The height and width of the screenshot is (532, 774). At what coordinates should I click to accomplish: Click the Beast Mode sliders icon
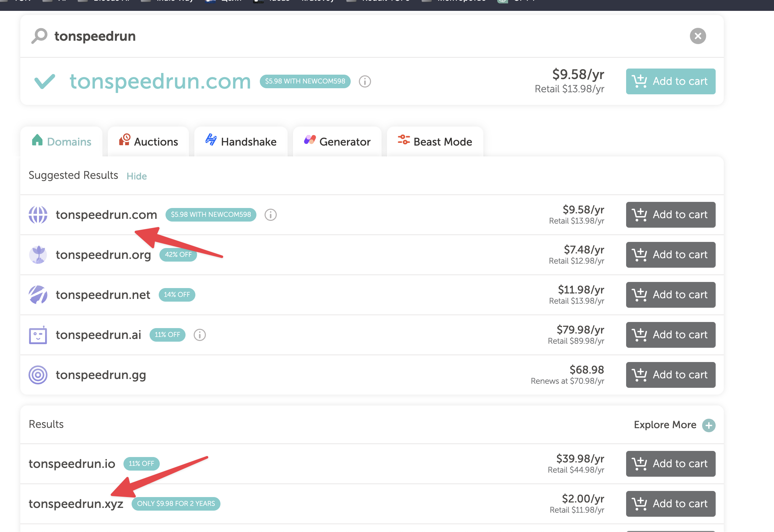(x=403, y=141)
